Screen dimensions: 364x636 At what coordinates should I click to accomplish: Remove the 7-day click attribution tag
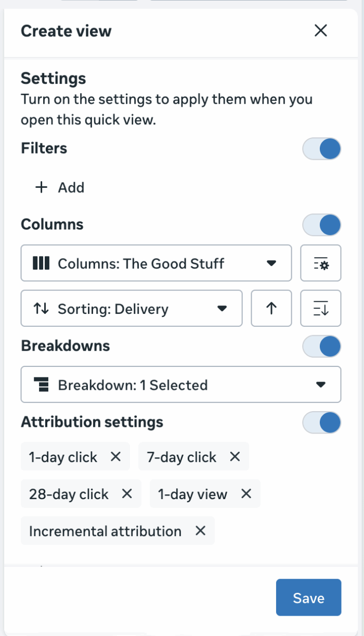(x=235, y=457)
